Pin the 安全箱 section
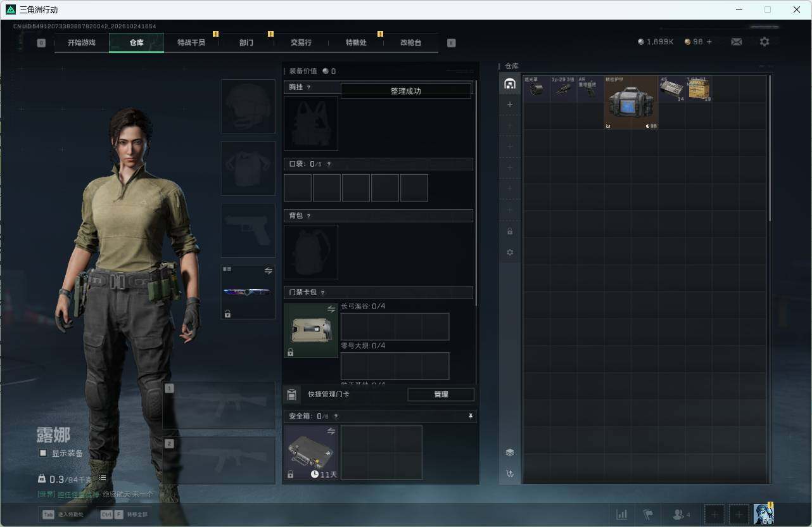This screenshot has width=812, height=527. [x=471, y=416]
